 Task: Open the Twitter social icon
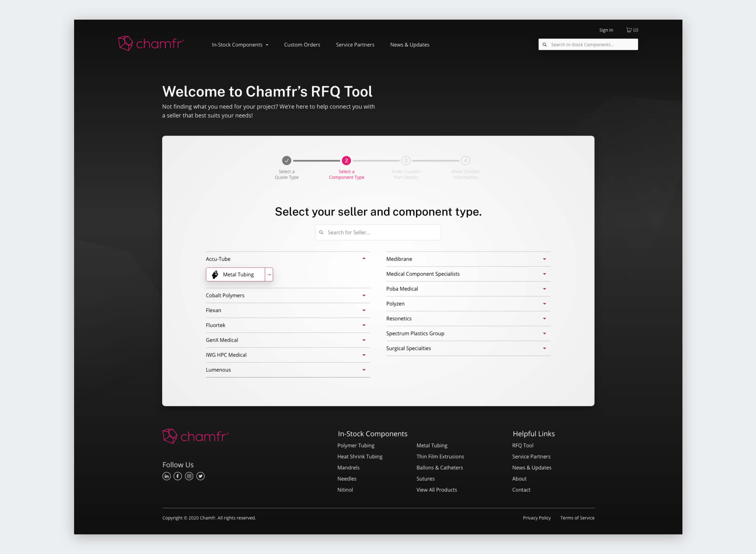200,476
